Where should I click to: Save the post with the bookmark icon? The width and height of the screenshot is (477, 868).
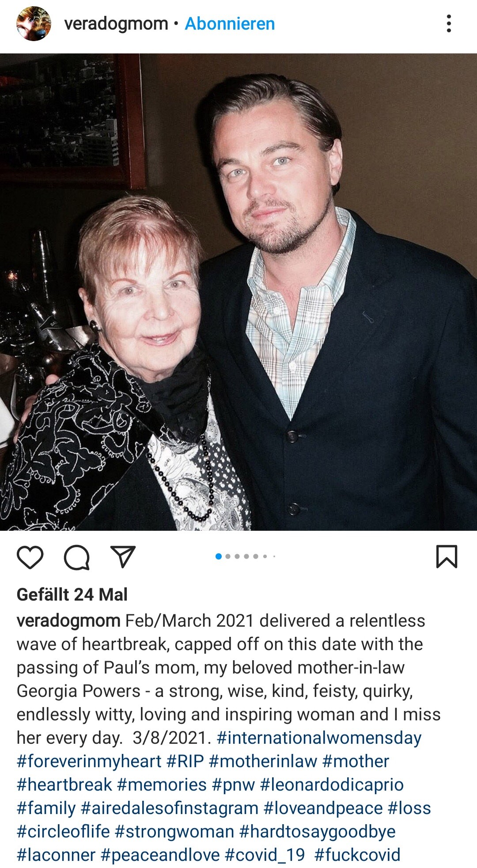click(x=447, y=556)
